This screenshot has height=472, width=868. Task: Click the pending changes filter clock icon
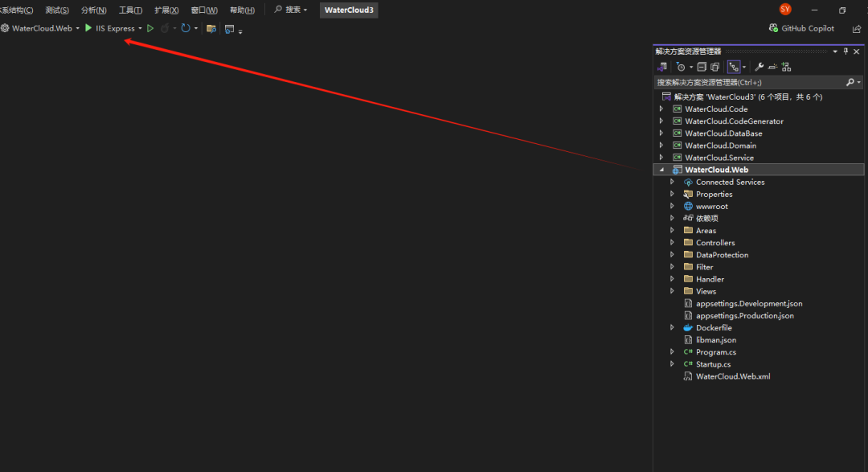(x=681, y=67)
